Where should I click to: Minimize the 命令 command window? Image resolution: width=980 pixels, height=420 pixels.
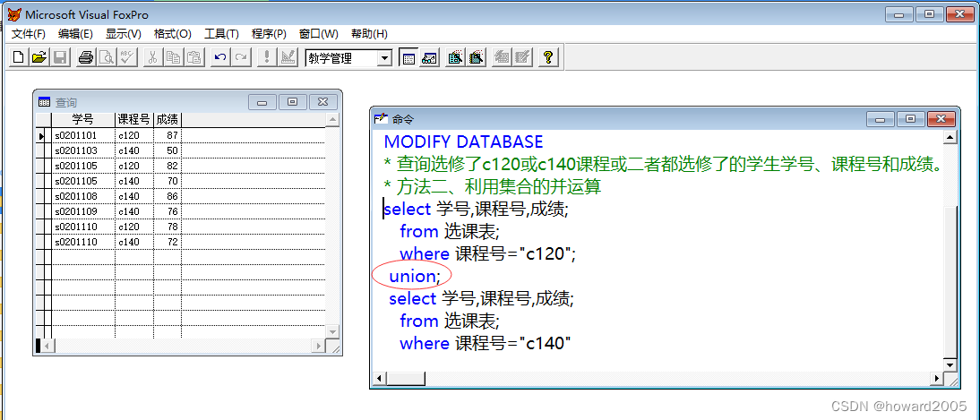coord(881,119)
